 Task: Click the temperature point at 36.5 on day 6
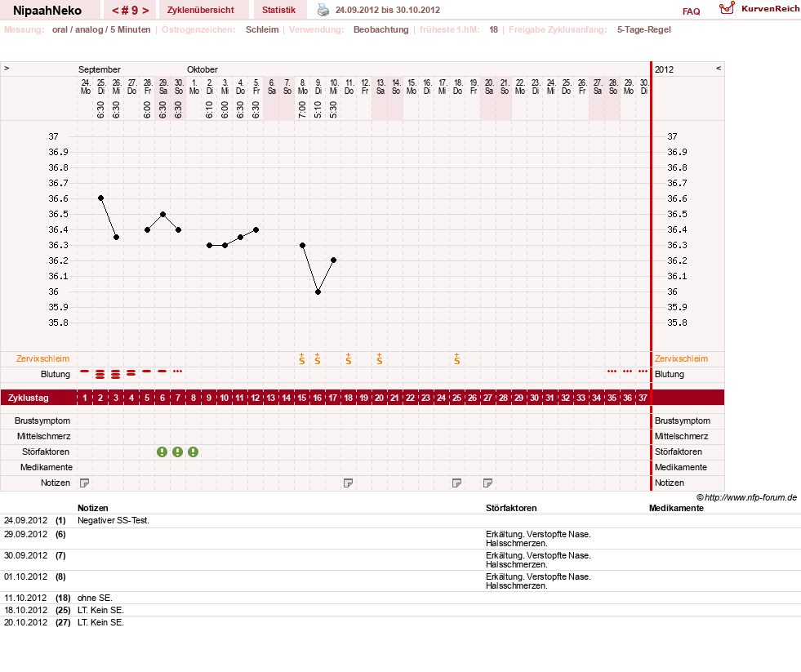coord(162,214)
